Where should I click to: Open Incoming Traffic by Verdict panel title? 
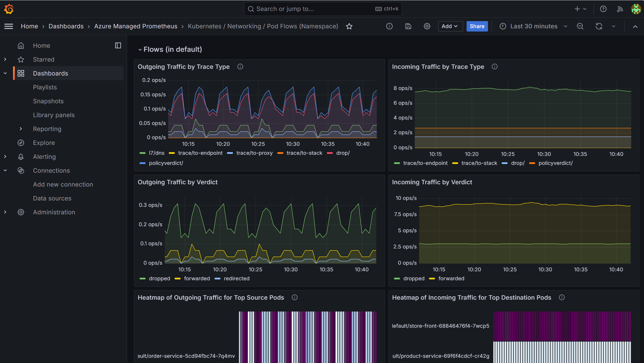[432, 182]
